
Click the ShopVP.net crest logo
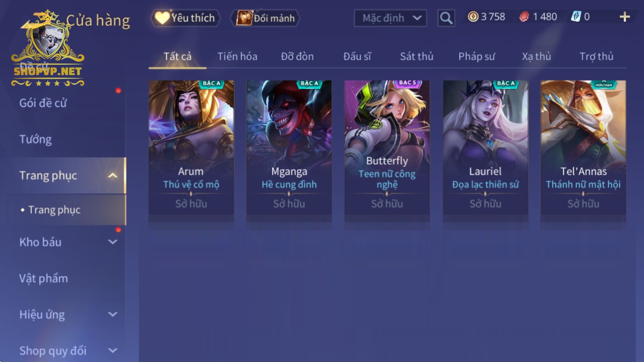coord(48,49)
